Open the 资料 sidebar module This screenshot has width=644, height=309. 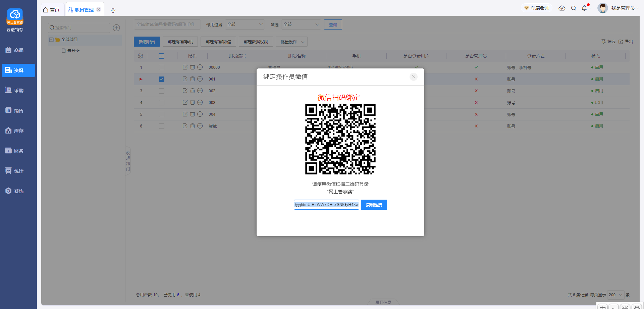tap(18, 70)
